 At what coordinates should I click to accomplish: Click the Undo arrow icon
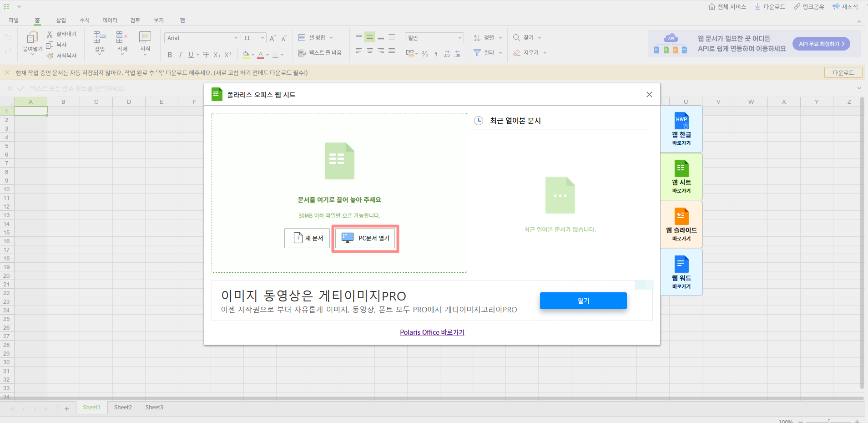coord(8,37)
